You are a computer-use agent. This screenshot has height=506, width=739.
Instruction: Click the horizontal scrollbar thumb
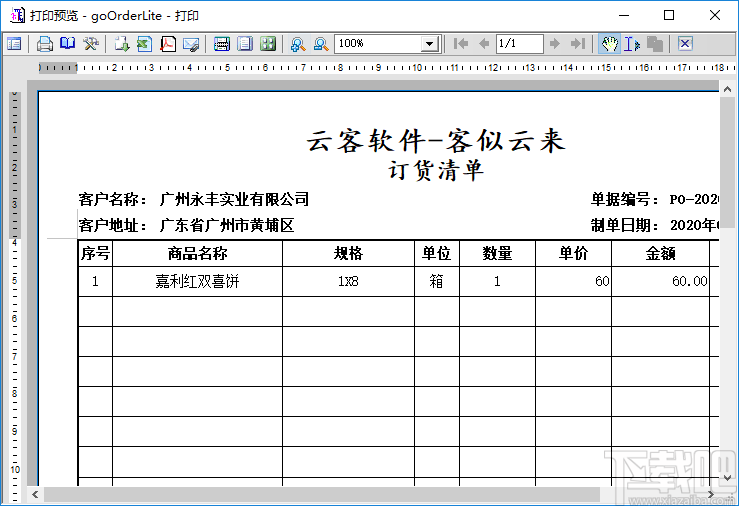(322, 494)
